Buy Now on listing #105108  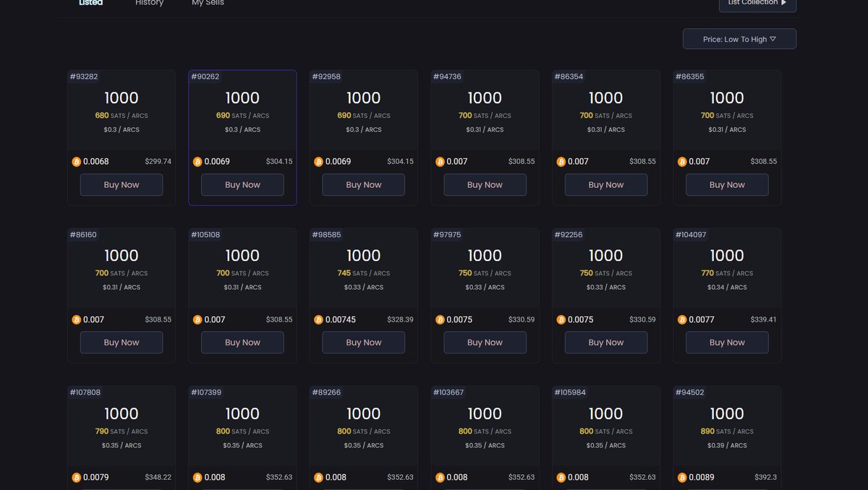(x=242, y=343)
